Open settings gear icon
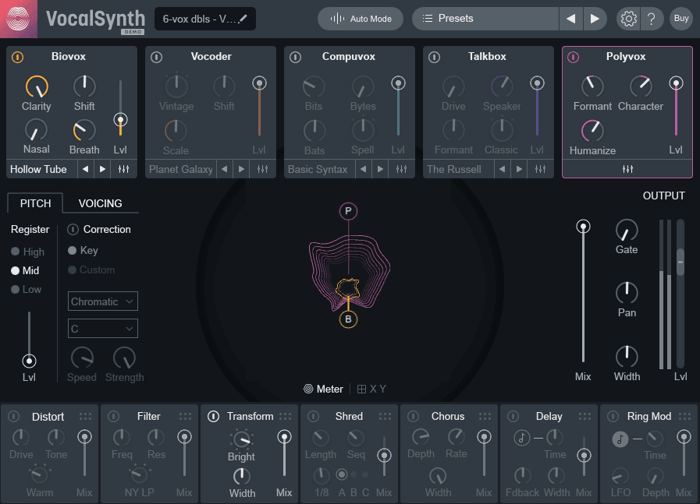The width and height of the screenshot is (700, 504). coord(629,19)
